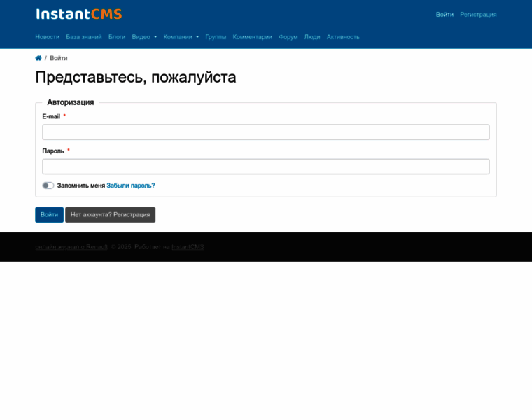Toggle the Запомнить меня switch
The width and height of the screenshot is (532, 420).
(x=48, y=185)
